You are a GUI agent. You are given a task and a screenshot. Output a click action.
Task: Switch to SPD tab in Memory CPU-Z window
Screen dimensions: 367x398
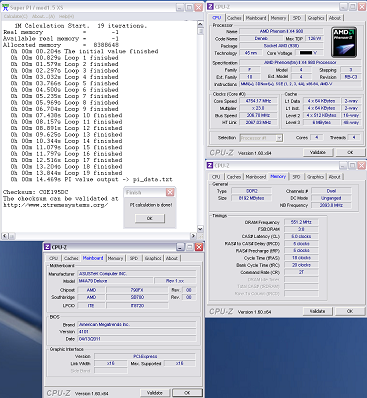coord(296,177)
